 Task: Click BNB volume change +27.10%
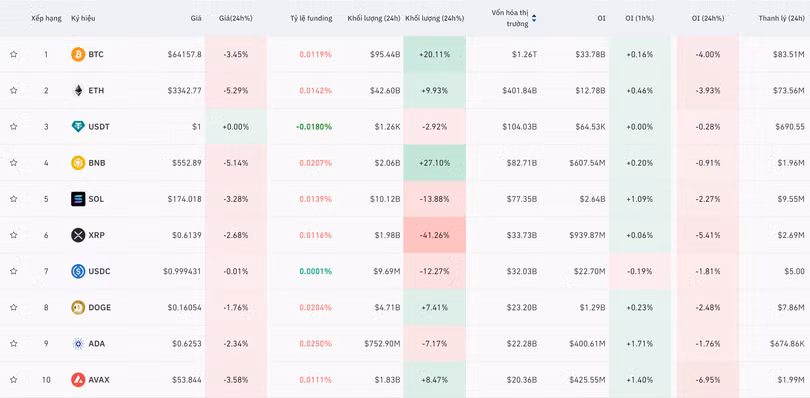click(x=434, y=163)
